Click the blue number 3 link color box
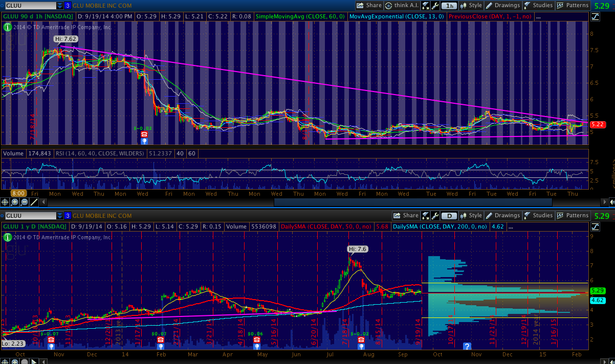This screenshot has width=615, height=364. coord(68,6)
